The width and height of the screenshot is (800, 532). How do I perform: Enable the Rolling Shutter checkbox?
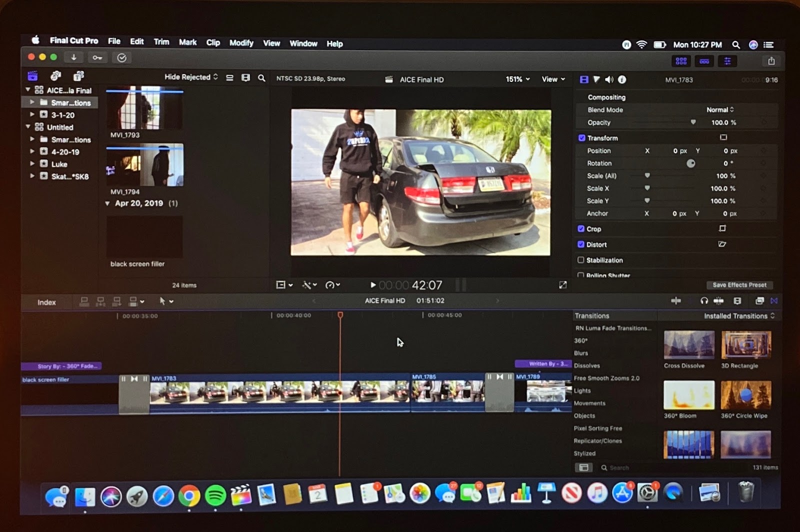(x=580, y=275)
